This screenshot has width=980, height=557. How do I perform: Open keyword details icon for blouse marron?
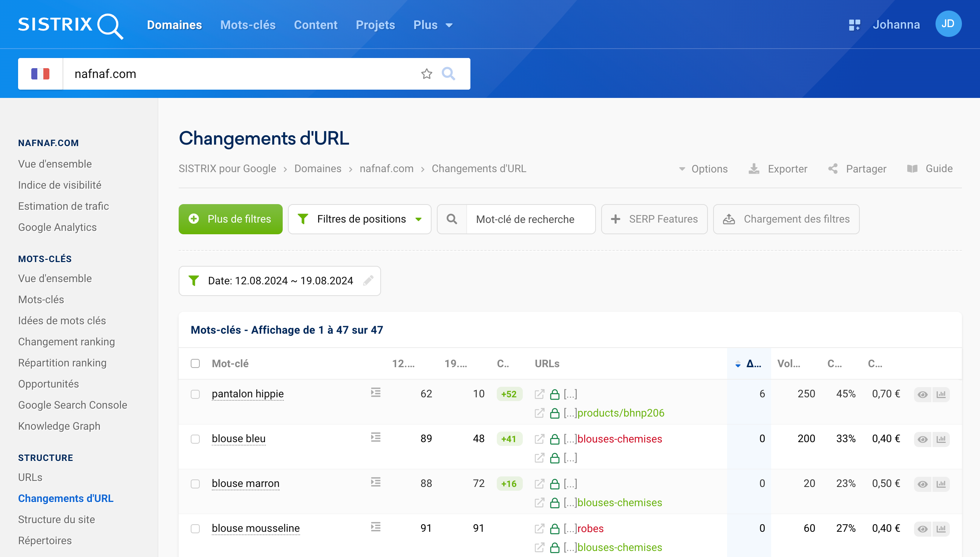[x=375, y=482]
